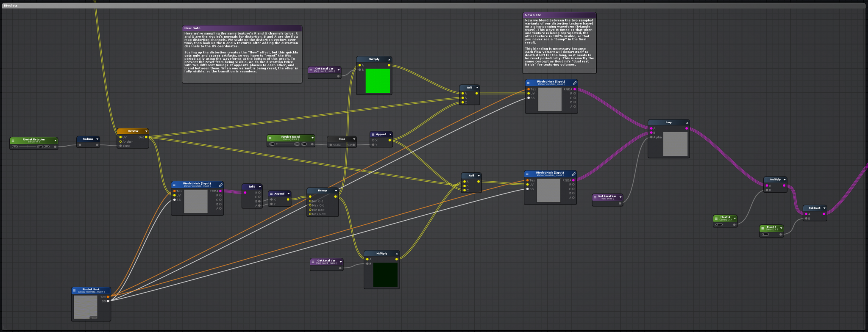Image resolution: width=868 pixels, height=332 pixels.
Task: Collapse the preview on the green Multiply node
Action: (x=389, y=60)
